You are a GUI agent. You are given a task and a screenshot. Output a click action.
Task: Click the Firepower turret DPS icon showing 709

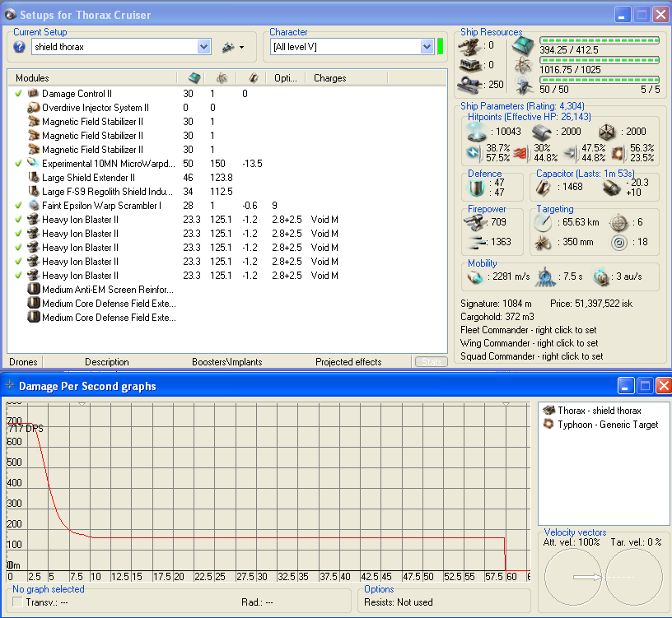point(474,223)
